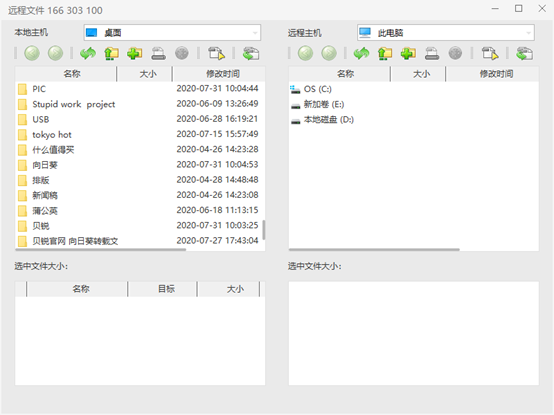
Task: Click the grayed rename icon in remote toolbar
Action: coord(432,53)
